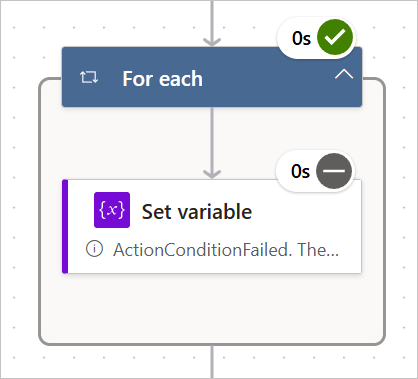
Task: Click the connector line between For each and Set variable
Action: [x=212, y=140]
